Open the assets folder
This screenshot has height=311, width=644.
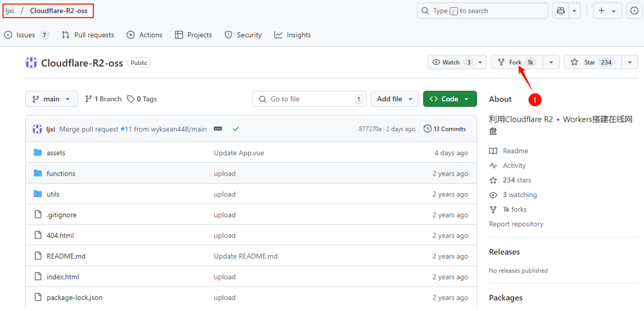(56, 153)
